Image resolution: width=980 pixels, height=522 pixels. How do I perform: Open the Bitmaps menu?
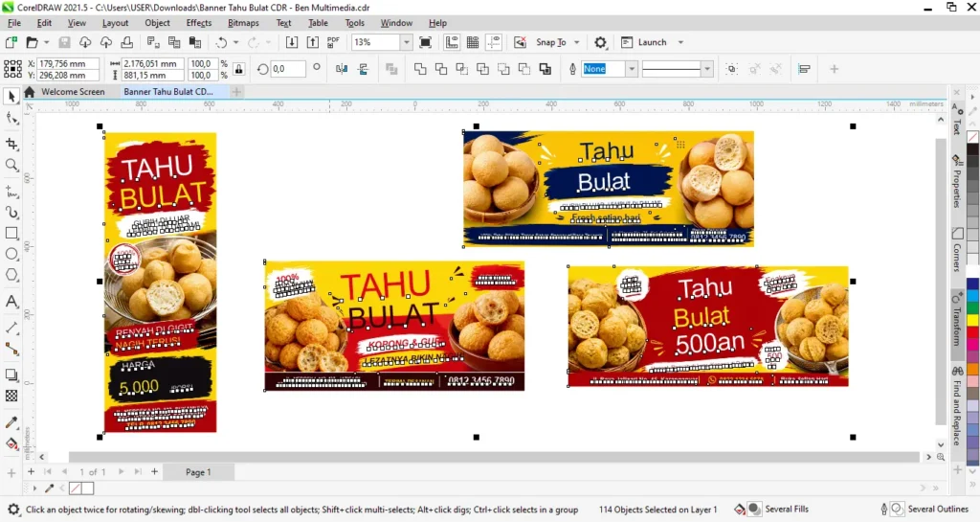243,23
